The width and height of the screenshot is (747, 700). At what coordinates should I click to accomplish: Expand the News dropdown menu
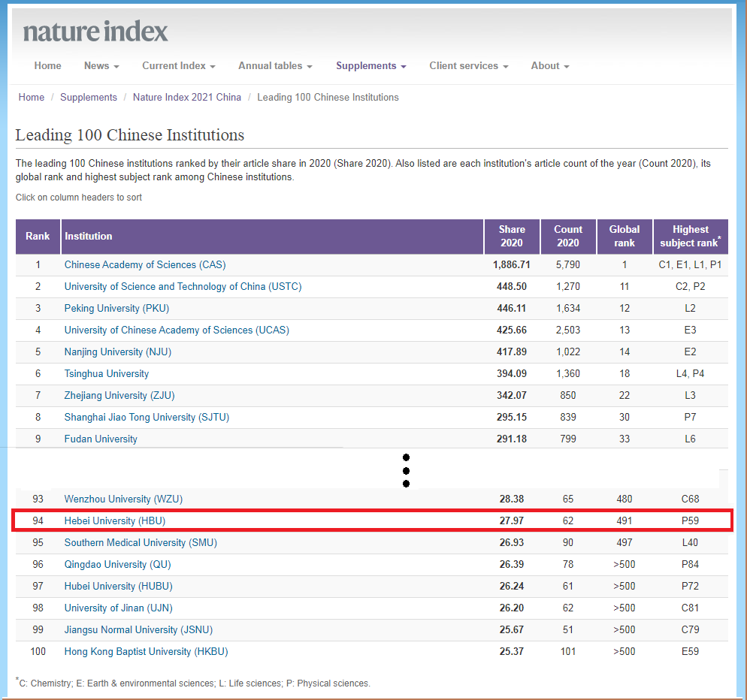tap(101, 66)
